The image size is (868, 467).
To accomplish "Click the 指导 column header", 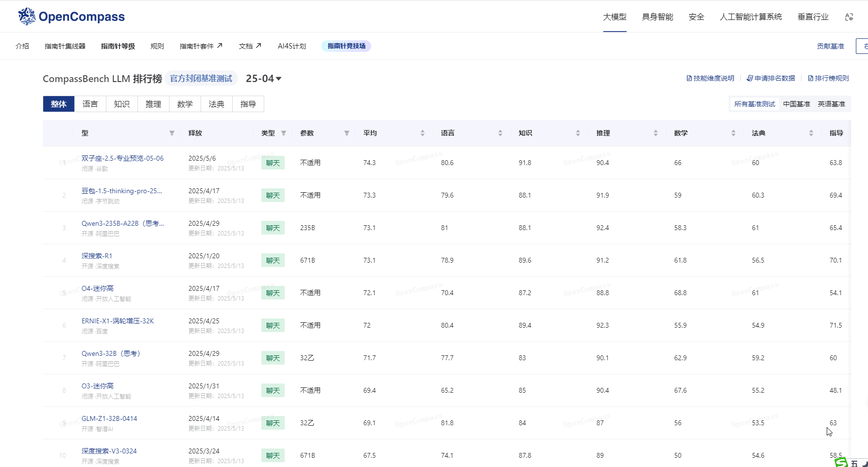I will point(836,133).
